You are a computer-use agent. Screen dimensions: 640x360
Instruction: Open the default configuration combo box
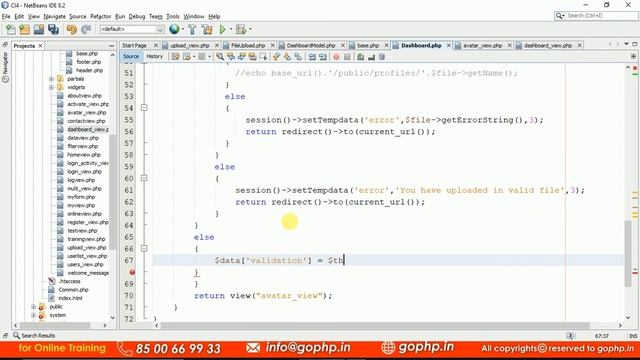pyautogui.click(x=131, y=29)
